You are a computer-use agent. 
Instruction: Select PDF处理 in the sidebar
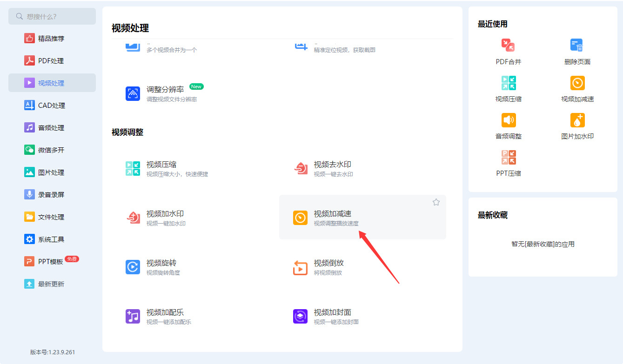tap(52, 61)
